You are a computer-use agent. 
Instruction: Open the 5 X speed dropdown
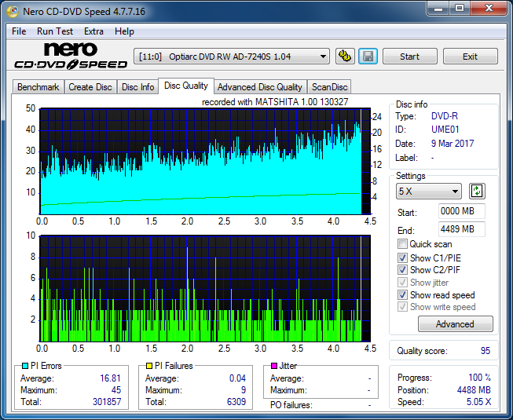tap(429, 192)
